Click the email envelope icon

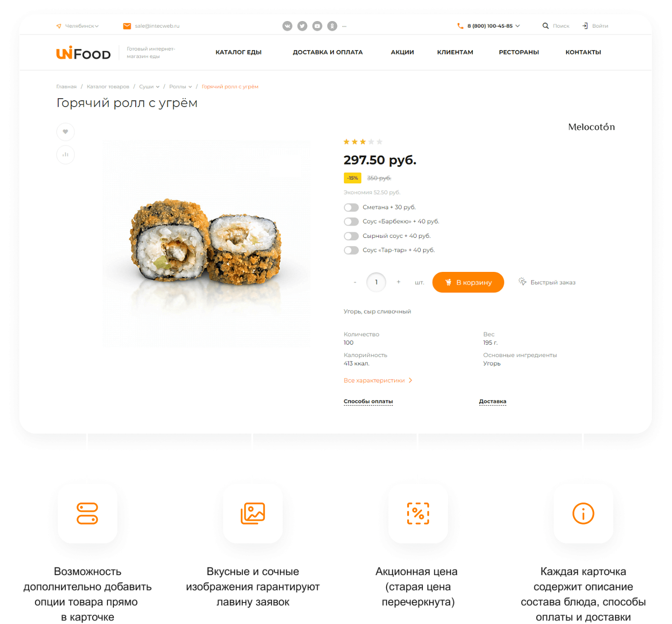tap(127, 26)
